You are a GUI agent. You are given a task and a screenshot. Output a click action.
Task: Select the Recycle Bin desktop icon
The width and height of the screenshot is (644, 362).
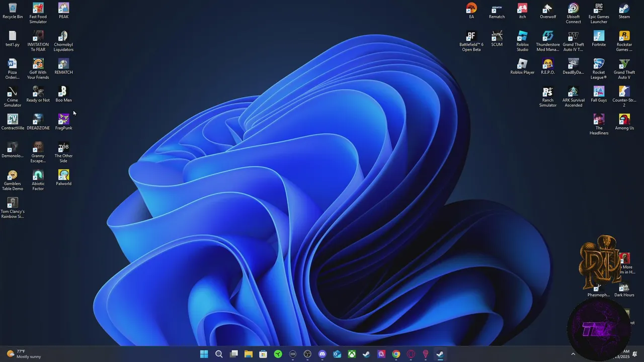pyautogui.click(x=13, y=11)
